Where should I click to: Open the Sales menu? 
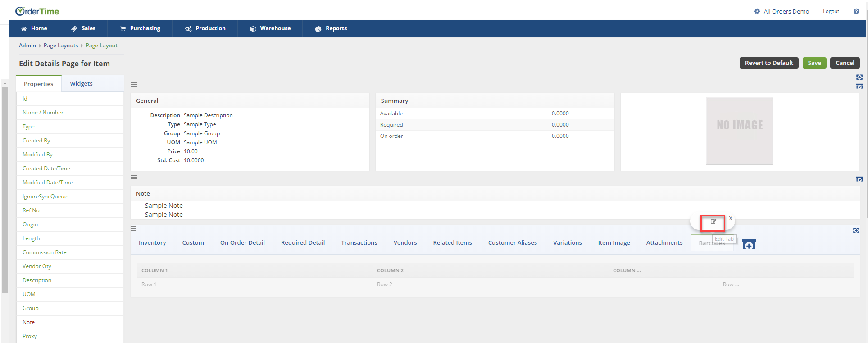tap(83, 28)
